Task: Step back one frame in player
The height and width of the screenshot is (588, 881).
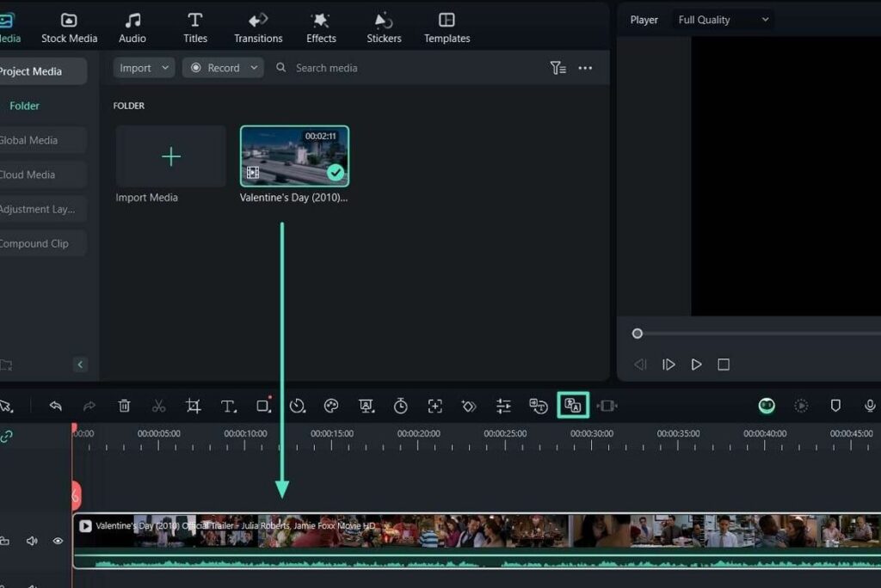Action: coord(640,364)
